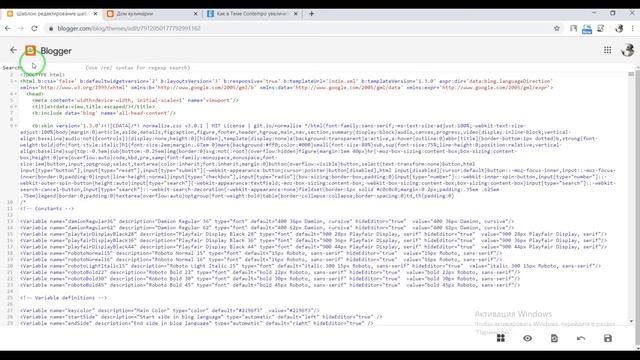This screenshot has height=360, width=640.
Task: Reload the page with refresh icon
Action: [x=34, y=28]
